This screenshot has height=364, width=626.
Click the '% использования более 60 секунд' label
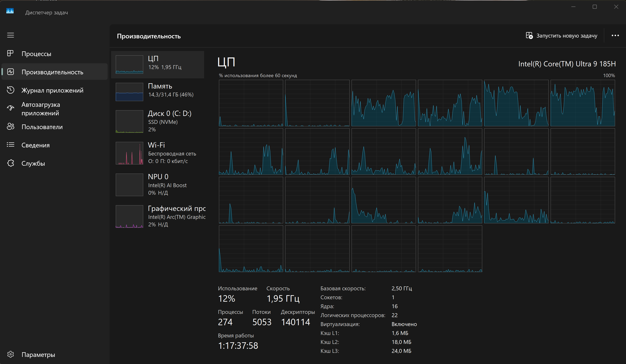click(258, 76)
